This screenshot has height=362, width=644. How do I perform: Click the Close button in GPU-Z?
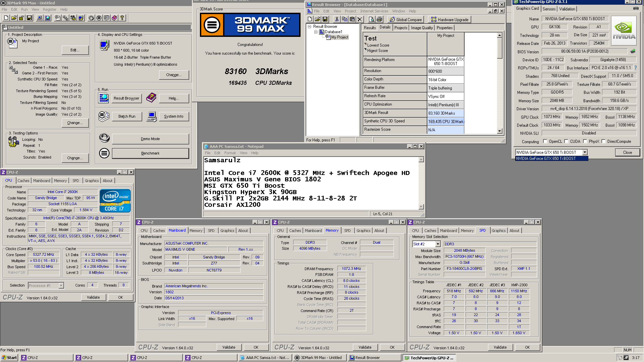click(627, 153)
